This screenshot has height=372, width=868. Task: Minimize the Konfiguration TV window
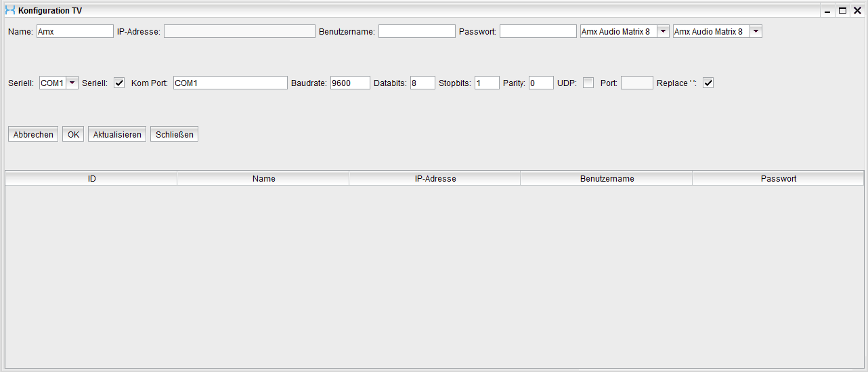827,10
